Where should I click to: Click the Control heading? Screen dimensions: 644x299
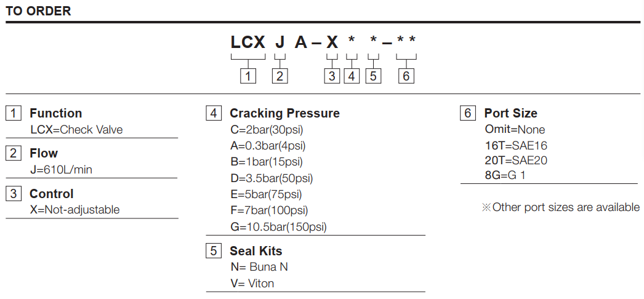[x=51, y=194]
